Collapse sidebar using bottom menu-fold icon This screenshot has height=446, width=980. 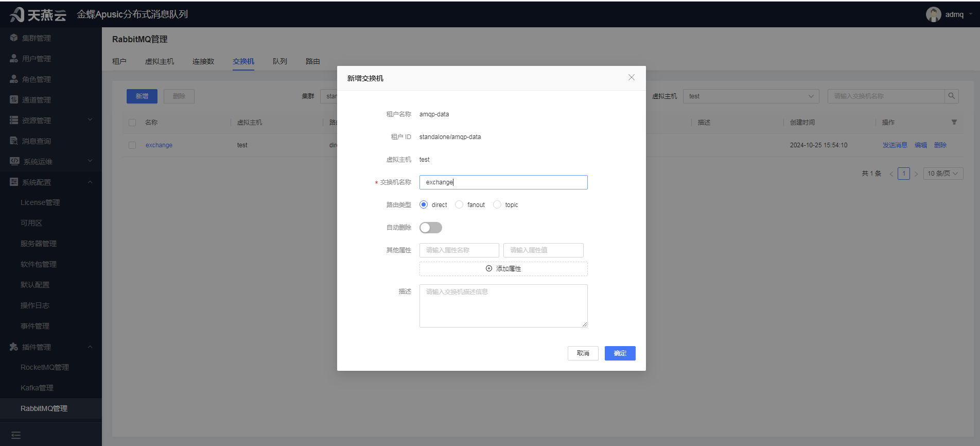pyautogui.click(x=16, y=435)
